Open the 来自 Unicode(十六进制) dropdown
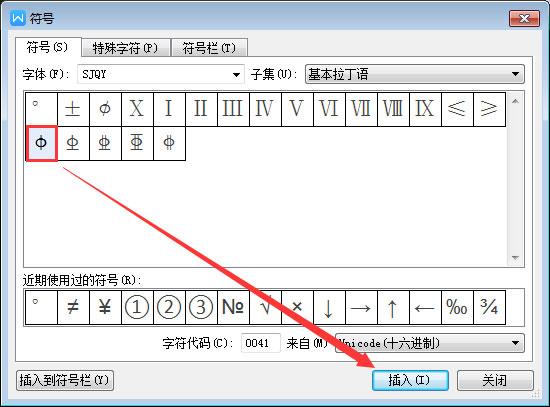This screenshot has height=407, width=550. point(430,343)
